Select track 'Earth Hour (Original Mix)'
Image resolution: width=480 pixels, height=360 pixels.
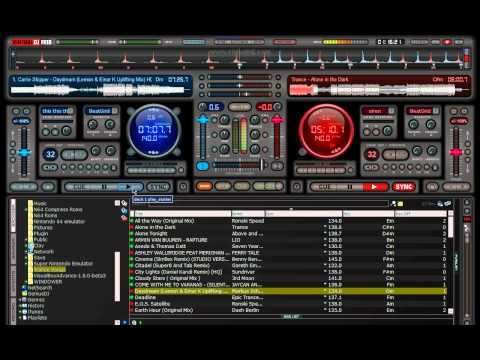[x=288, y=310]
